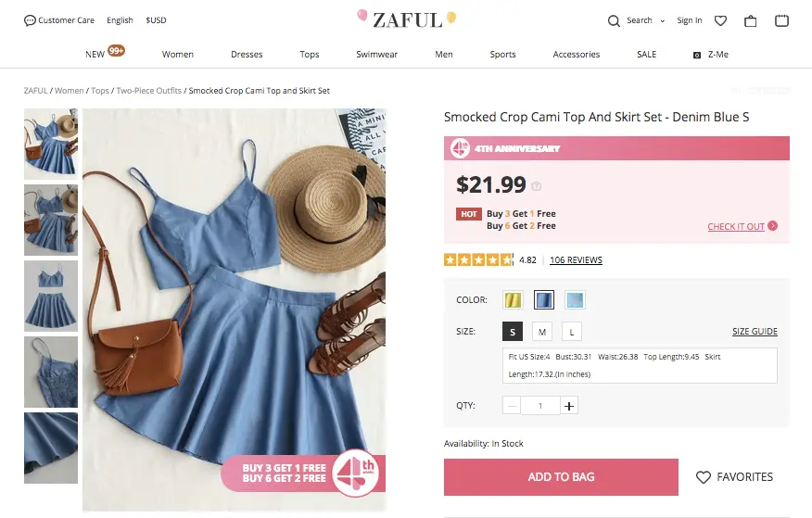Click the price help question mark icon

(537, 186)
